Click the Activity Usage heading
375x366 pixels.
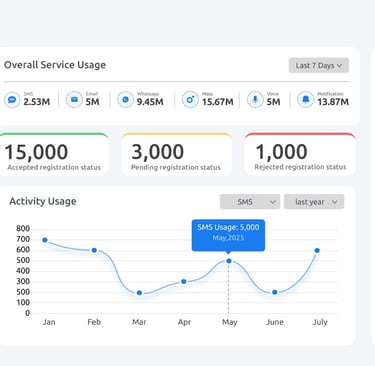click(43, 201)
